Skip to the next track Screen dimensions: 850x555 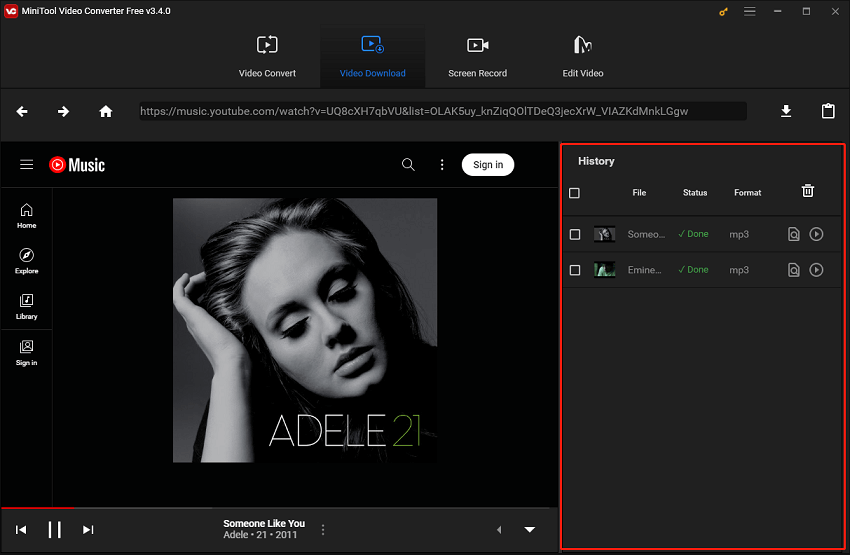tap(88, 530)
